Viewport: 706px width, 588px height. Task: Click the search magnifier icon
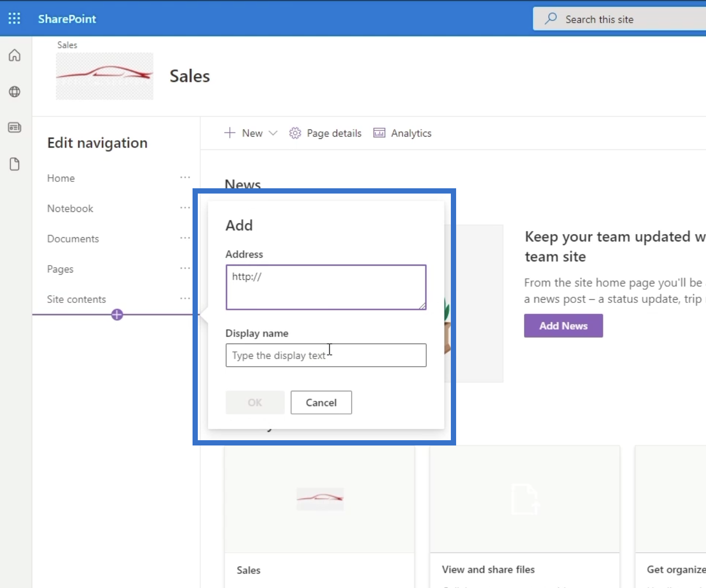point(550,19)
